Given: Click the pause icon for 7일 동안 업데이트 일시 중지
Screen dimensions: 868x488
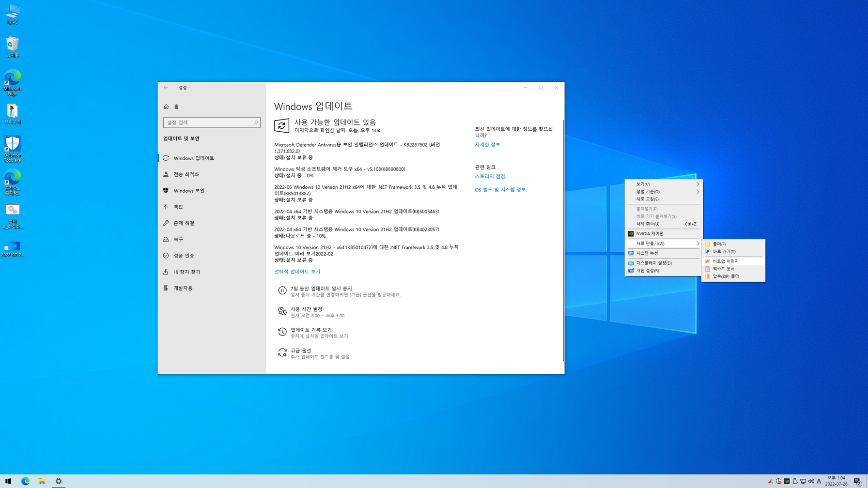Looking at the screenshot, I should 282,290.
